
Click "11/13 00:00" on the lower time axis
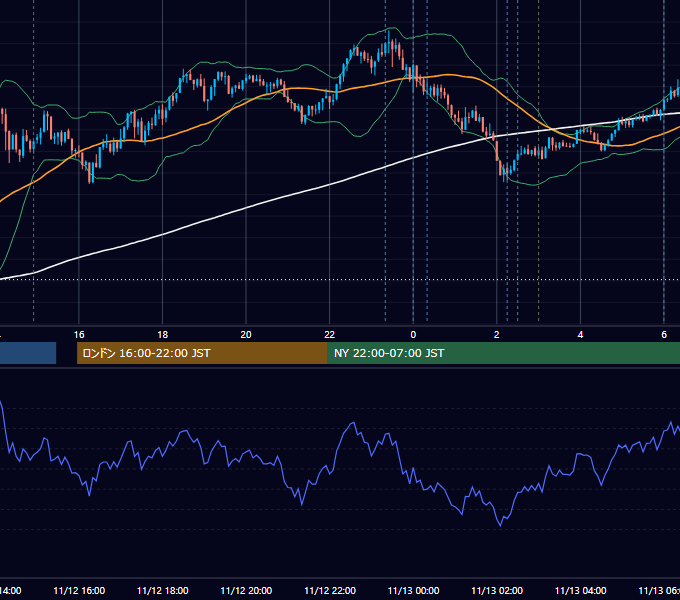click(413, 590)
